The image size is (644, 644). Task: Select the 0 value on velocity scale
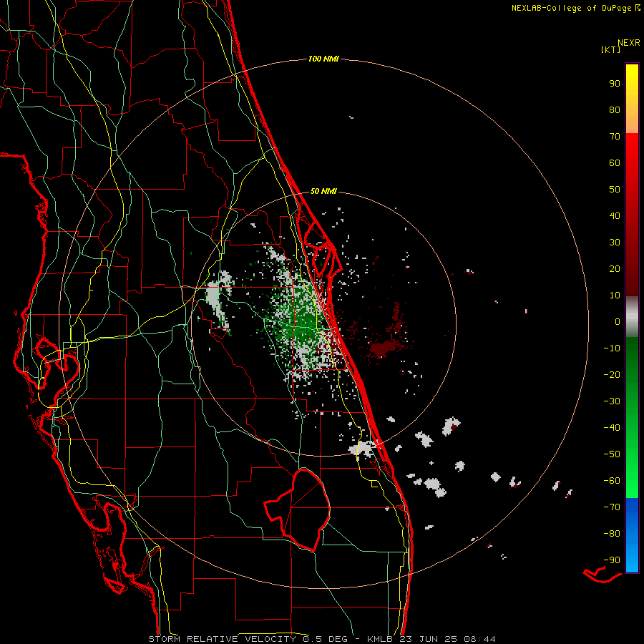pos(618,321)
